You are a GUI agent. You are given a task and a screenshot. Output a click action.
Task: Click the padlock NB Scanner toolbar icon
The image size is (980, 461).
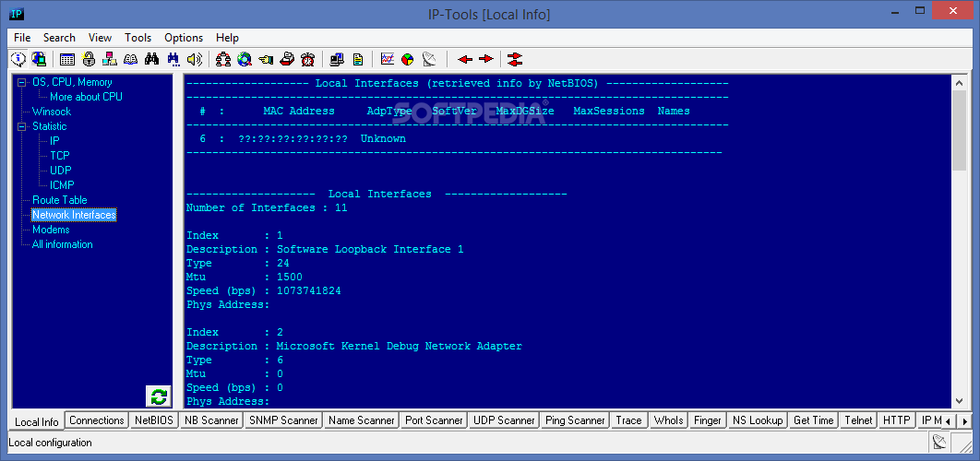pyautogui.click(x=89, y=59)
